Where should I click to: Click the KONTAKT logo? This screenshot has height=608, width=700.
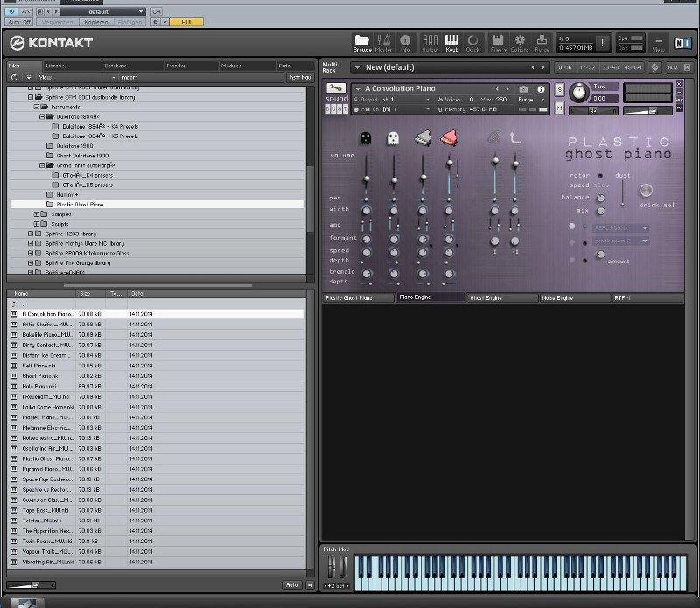pyautogui.click(x=52, y=43)
